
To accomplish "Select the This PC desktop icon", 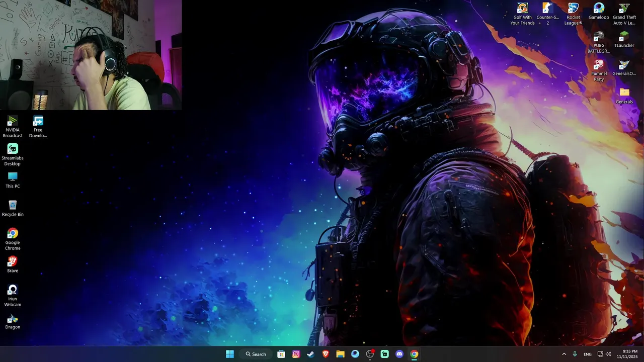I will (13, 180).
